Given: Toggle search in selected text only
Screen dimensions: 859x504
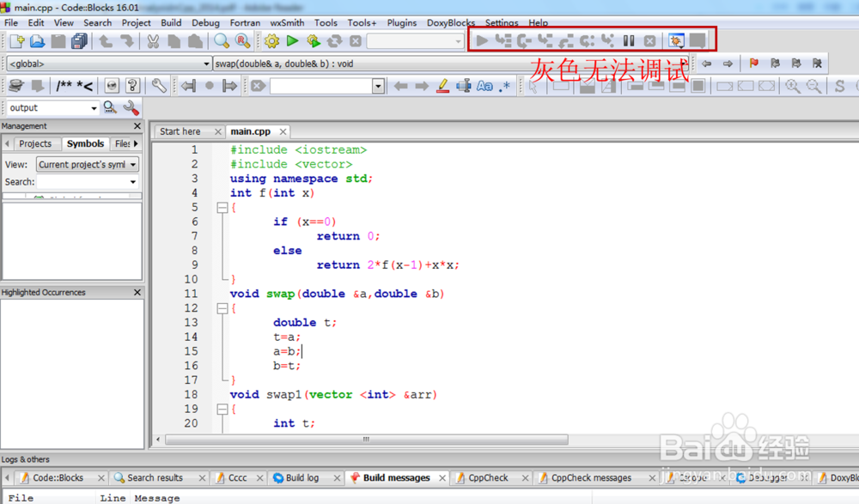Looking at the screenshot, I should pos(464,86).
